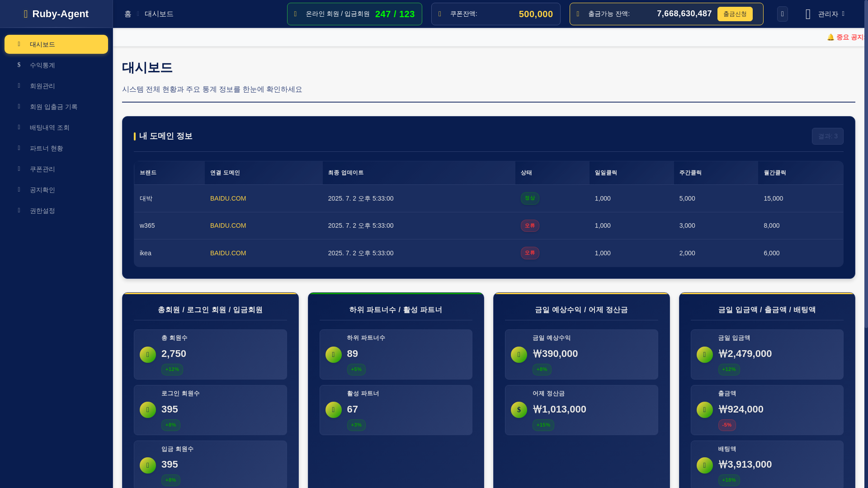Click the 브랜드 column header
The image size is (868, 488).
[x=169, y=173]
